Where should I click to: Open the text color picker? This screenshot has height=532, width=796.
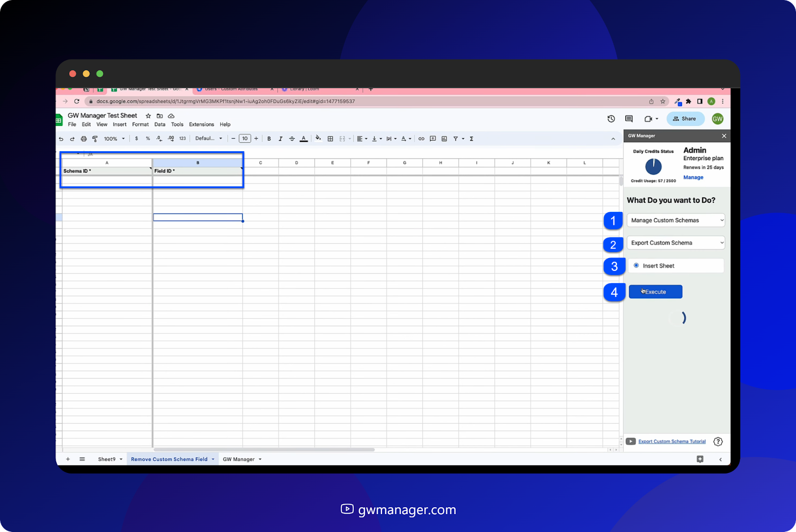tap(303, 139)
